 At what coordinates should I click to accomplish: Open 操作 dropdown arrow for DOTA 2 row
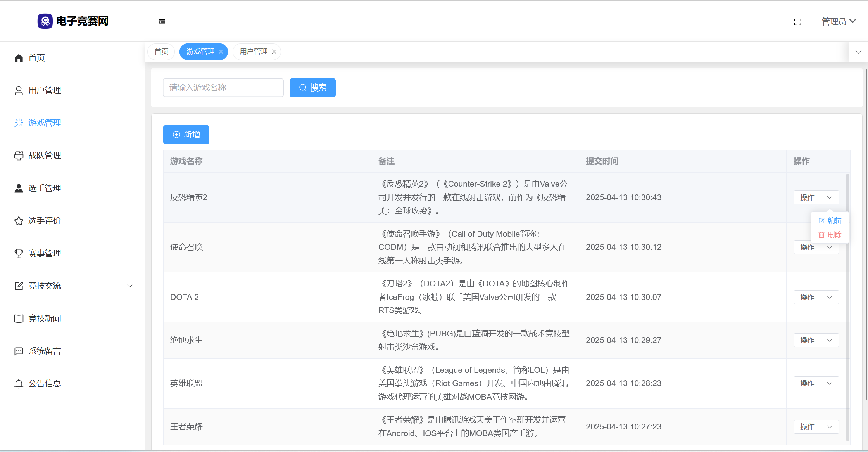[x=830, y=297]
